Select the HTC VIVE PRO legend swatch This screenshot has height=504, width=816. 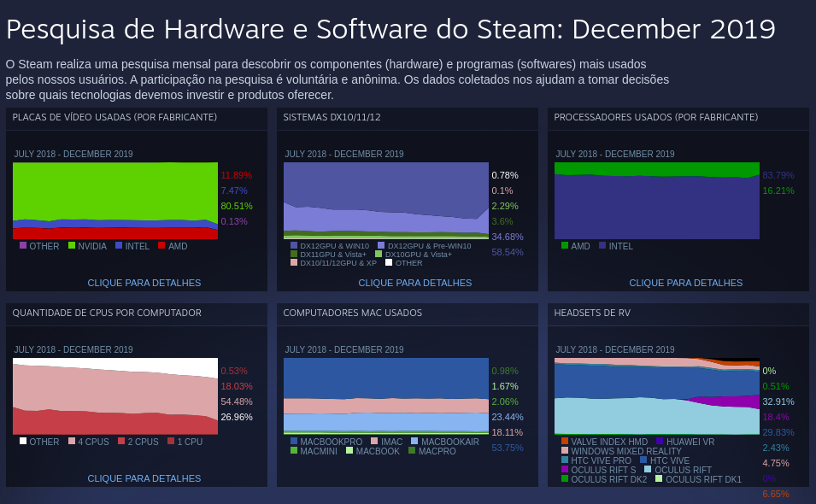(x=565, y=460)
